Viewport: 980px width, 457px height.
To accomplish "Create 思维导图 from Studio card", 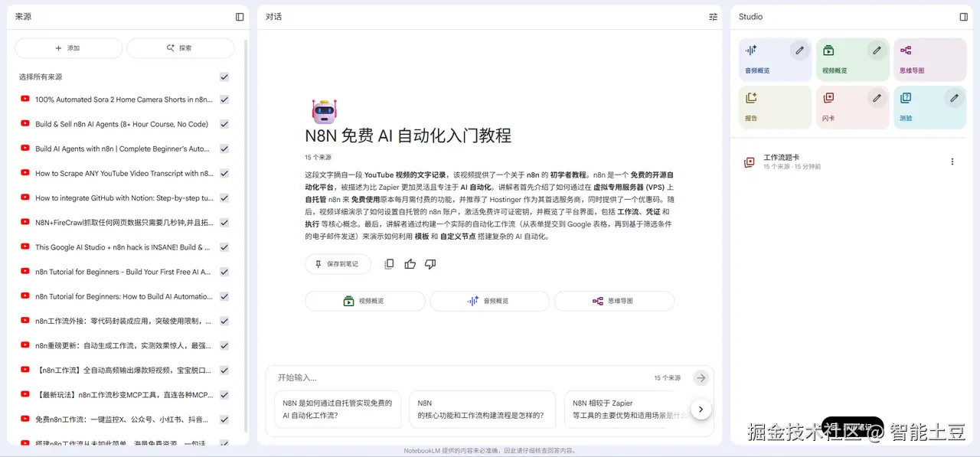I will pos(929,60).
